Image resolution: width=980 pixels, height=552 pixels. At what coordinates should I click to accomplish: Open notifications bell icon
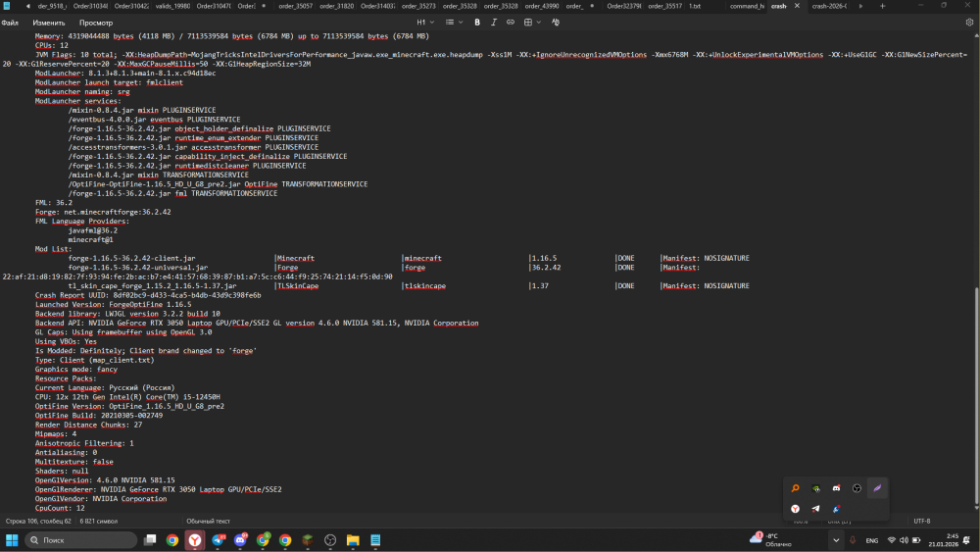[x=967, y=540]
